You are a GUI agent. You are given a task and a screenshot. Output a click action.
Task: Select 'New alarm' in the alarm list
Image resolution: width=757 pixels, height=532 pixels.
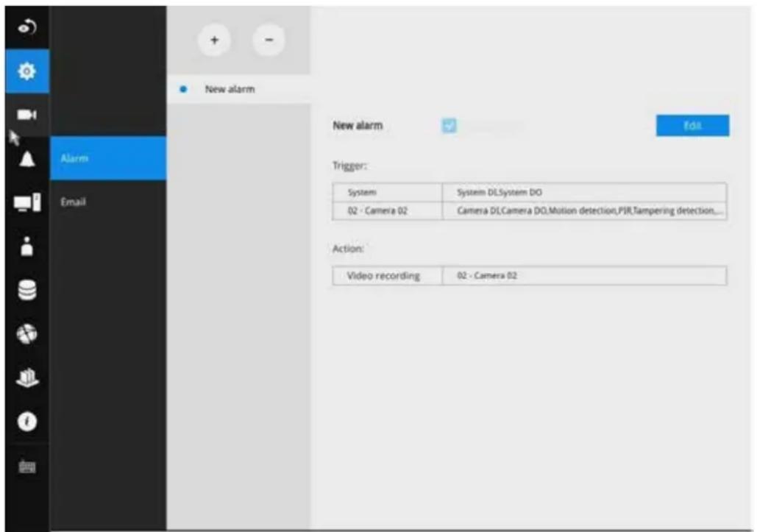tap(238, 89)
